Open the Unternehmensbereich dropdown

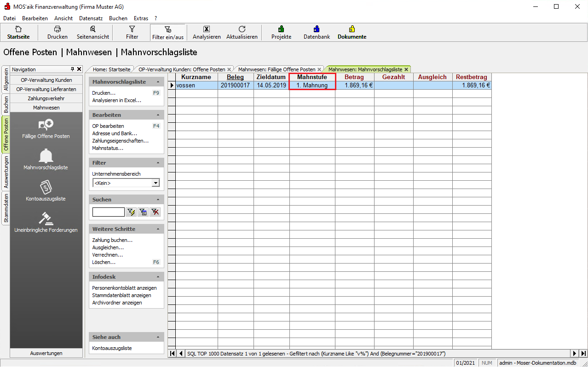[156, 183]
